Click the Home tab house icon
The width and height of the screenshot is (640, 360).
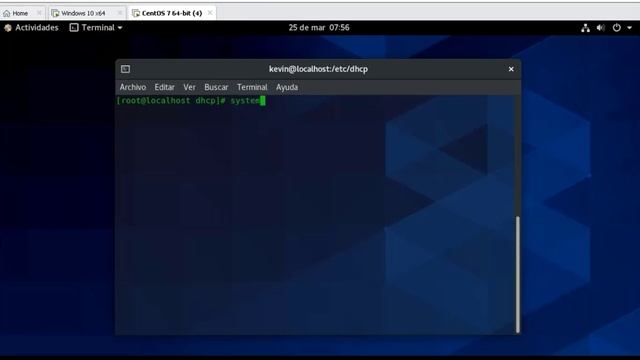click(x=7, y=13)
